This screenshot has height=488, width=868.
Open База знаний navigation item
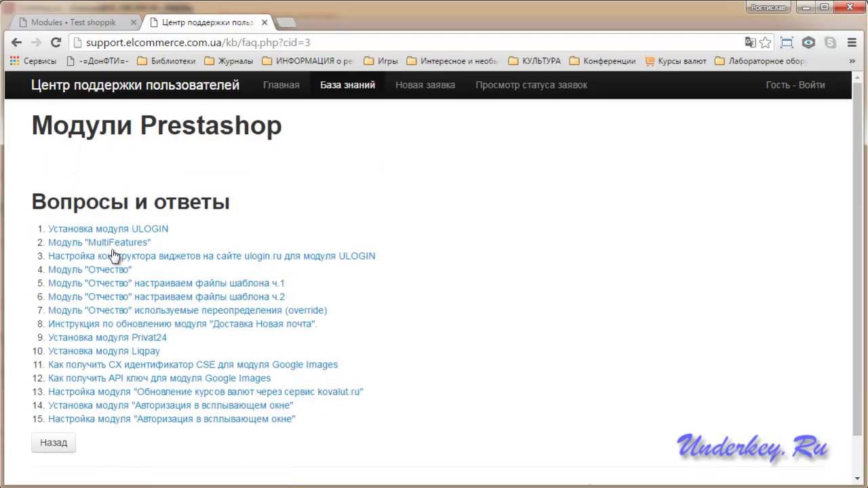348,85
